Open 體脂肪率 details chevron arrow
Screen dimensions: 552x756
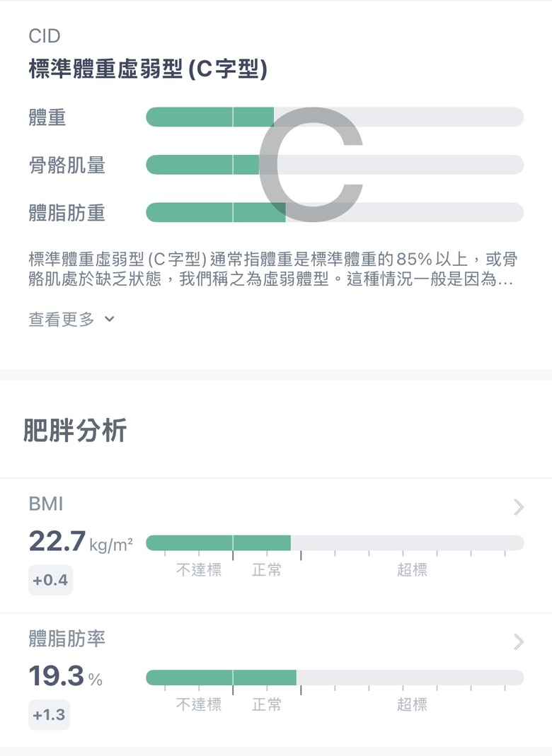click(x=519, y=641)
